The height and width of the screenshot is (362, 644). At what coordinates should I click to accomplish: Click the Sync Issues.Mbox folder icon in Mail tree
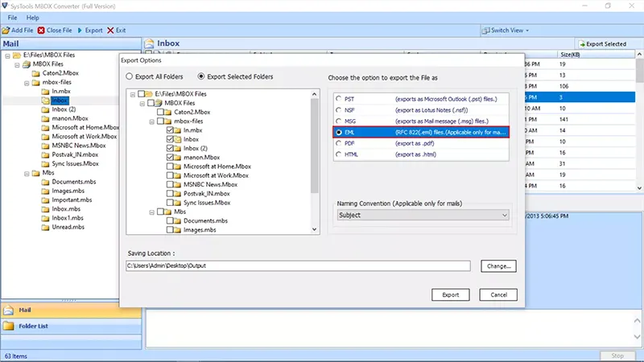[x=45, y=164]
